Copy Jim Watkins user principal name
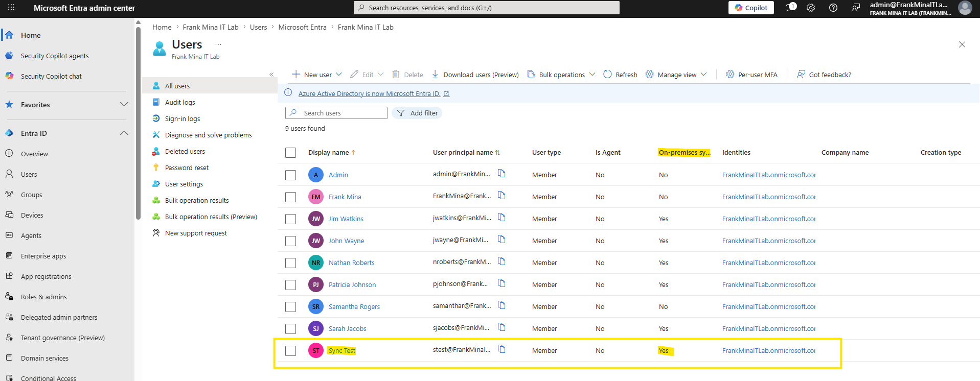The width and height of the screenshot is (980, 381). (x=502, y=218)
